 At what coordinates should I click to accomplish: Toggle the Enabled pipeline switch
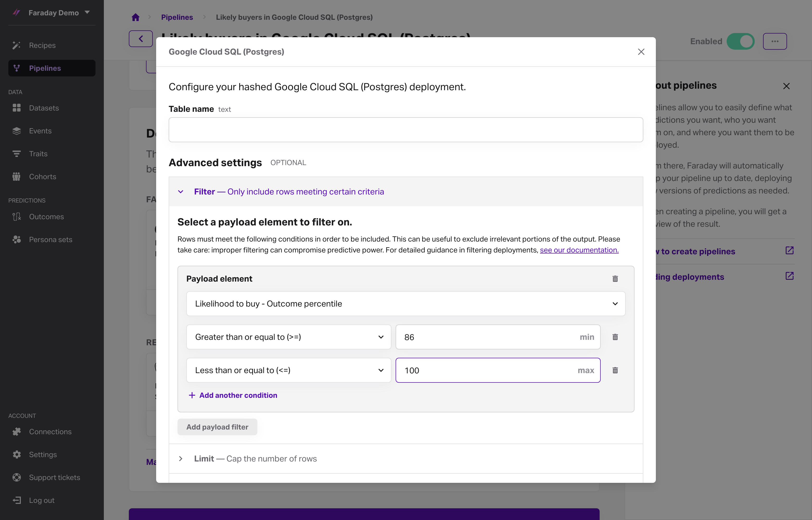(x=740, y=42)
